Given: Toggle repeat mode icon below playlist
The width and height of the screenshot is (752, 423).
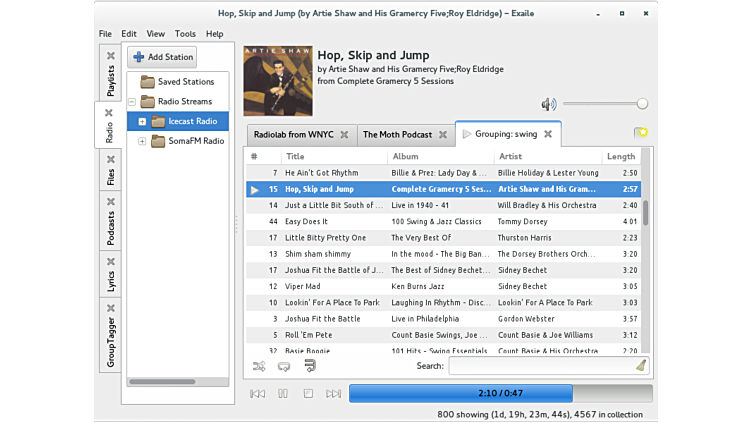Looking at the screenshot, I should tap(283, 366).
